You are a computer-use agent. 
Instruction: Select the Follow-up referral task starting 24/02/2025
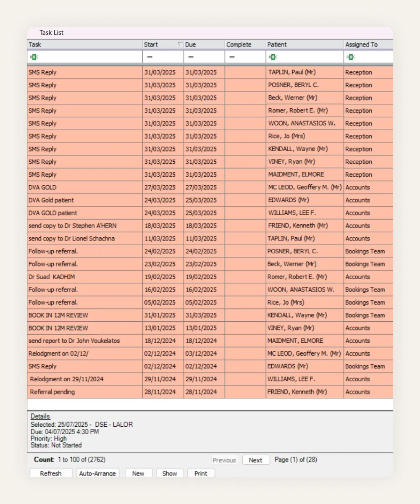(x=85, y=251)
